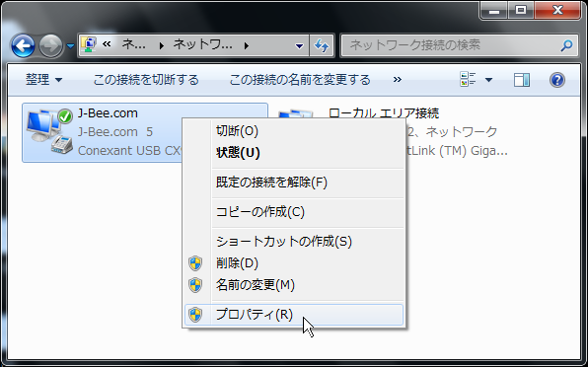Image resolution: width=588 pixels, height=367 pixels.
Task: Expand the arrow after ネ... breadcrumb
Action: click(162, 46)
